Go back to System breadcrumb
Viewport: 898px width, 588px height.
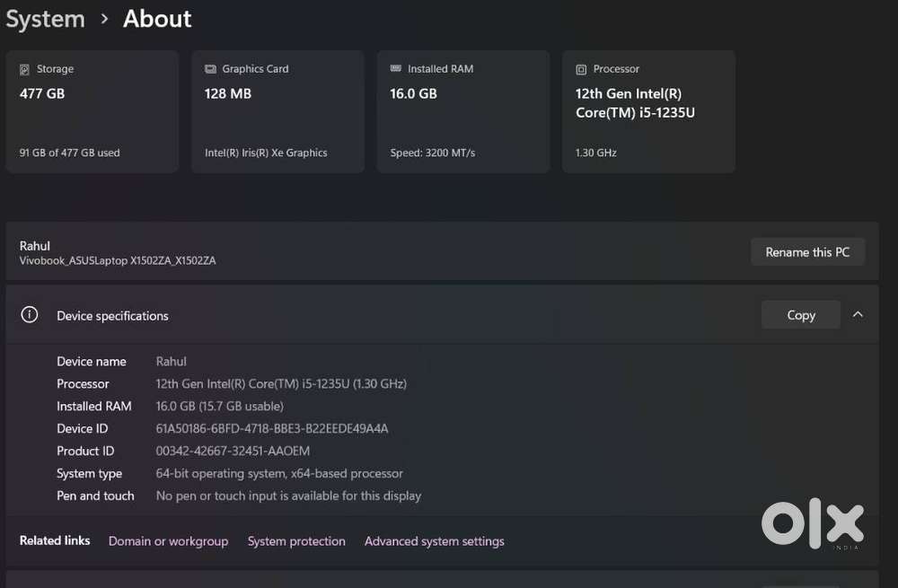[x=45, y=19]
